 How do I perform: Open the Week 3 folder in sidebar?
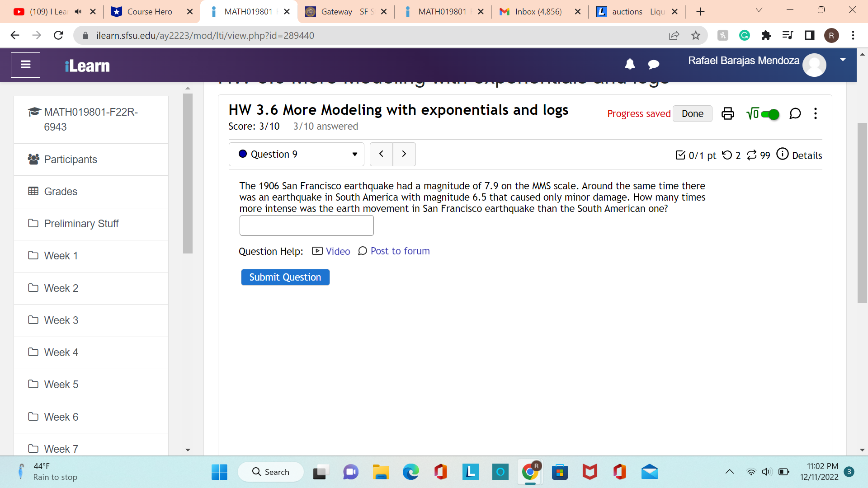tap(61, 320)
